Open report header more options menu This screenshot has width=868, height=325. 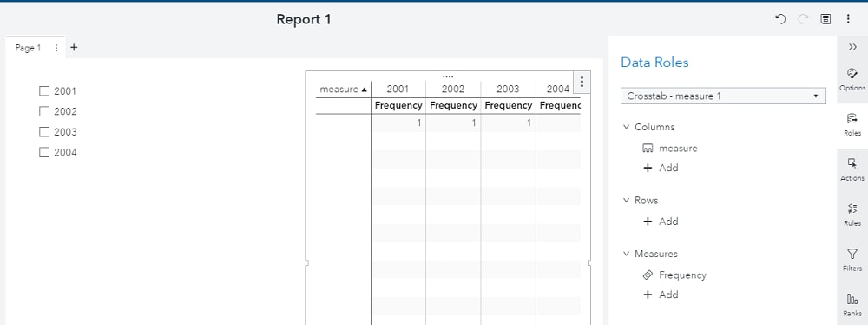(848, 19)
